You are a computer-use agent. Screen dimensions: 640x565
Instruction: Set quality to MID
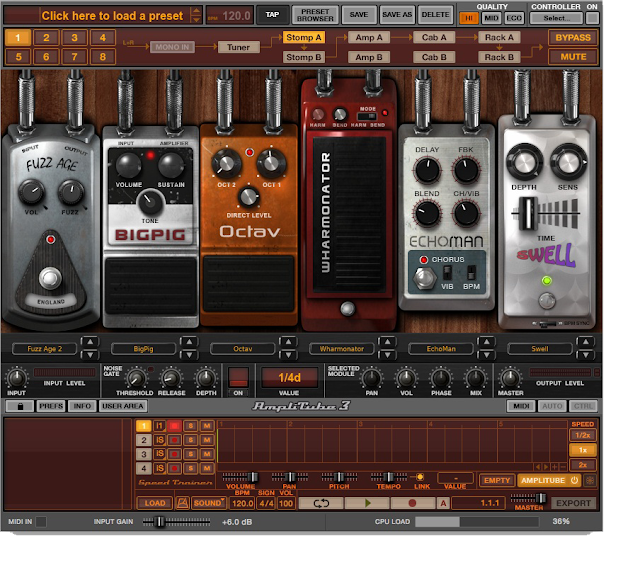(x=491, y=18)
